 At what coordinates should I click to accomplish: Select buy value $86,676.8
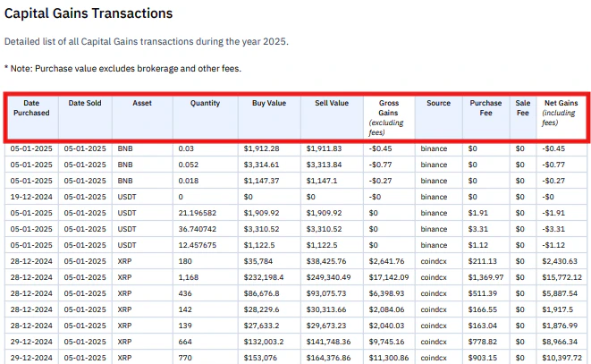261,293
